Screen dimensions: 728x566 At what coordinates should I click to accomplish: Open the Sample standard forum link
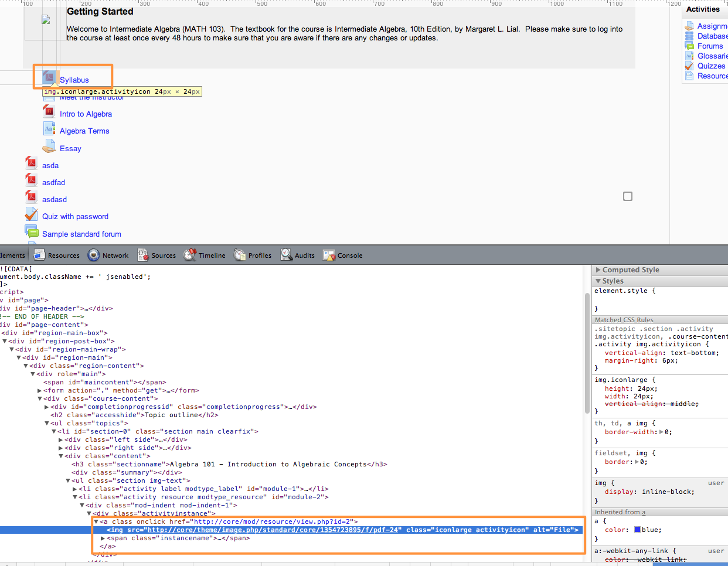pos(81,234)
